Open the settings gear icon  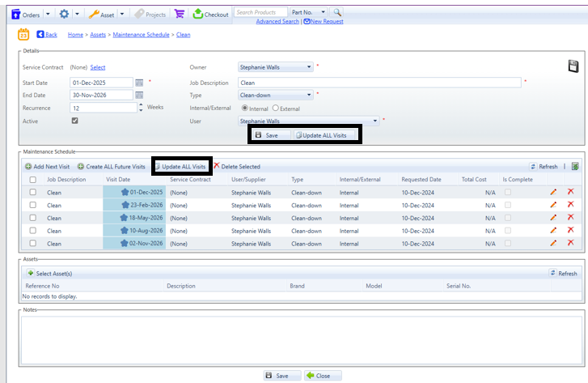click(x=64, y=15)
